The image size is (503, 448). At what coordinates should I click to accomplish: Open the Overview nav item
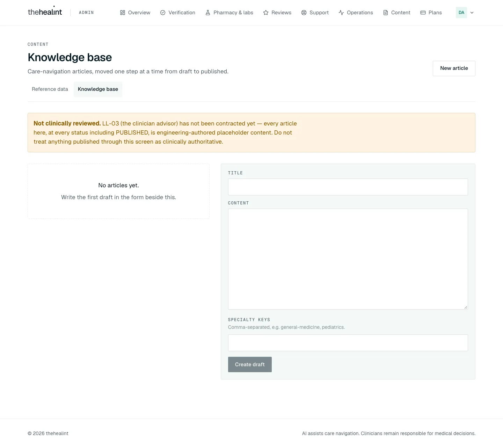(x=135, y=13)
